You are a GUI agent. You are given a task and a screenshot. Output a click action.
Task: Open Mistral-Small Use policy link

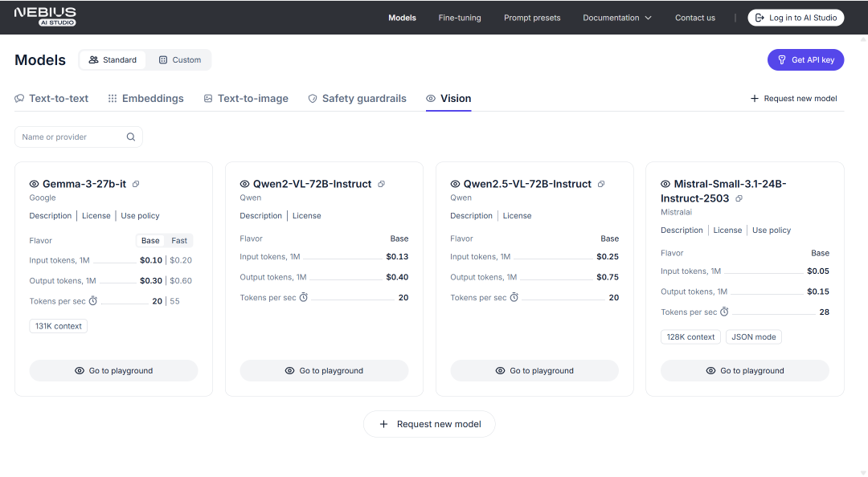[x=771, y=230]
